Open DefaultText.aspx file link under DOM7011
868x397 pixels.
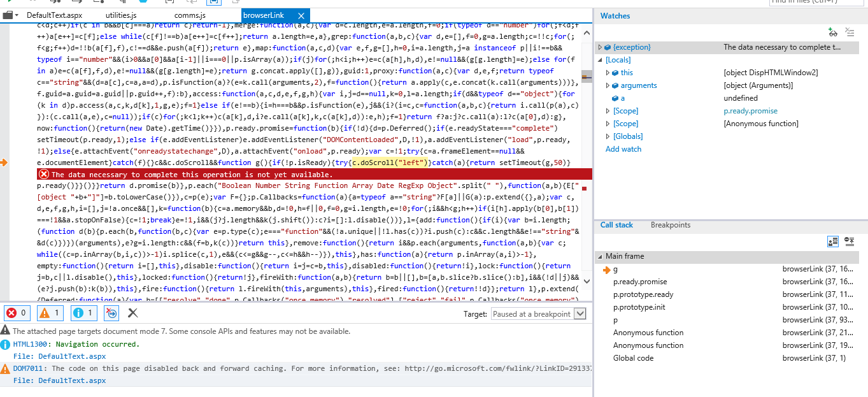(71, 380)
